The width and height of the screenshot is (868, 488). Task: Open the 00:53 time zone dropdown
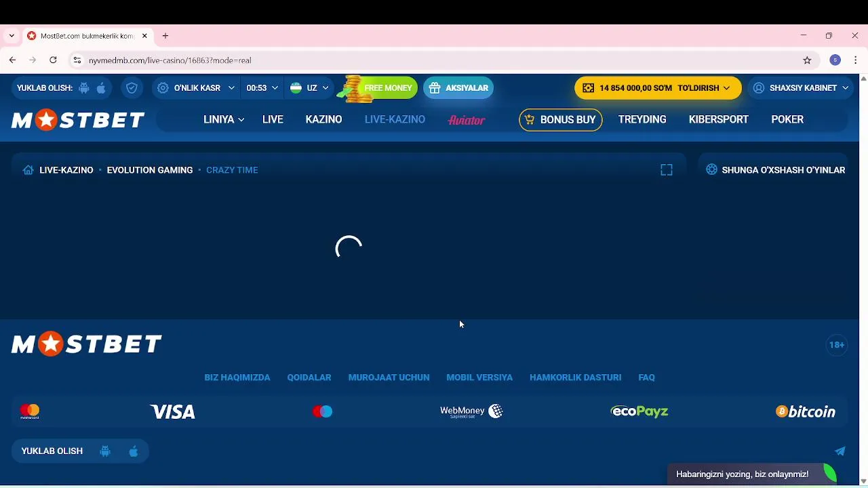(x=262, y=88)
